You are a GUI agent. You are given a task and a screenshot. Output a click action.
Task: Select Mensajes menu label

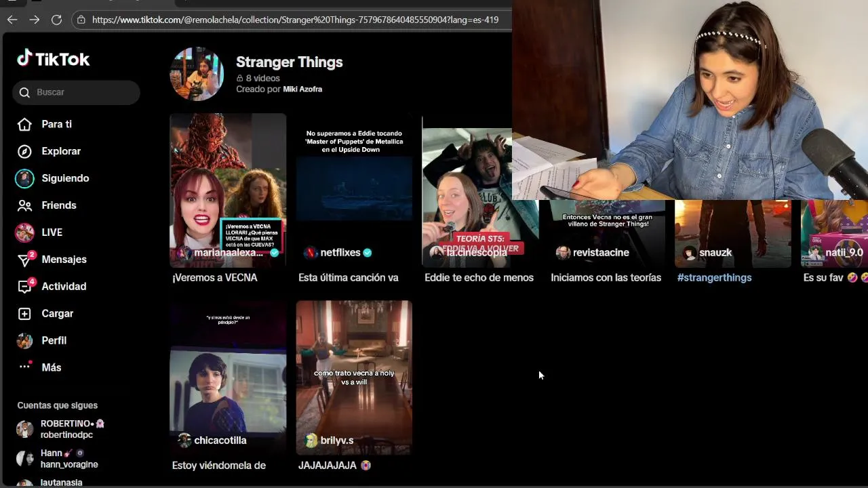[64, 260]
